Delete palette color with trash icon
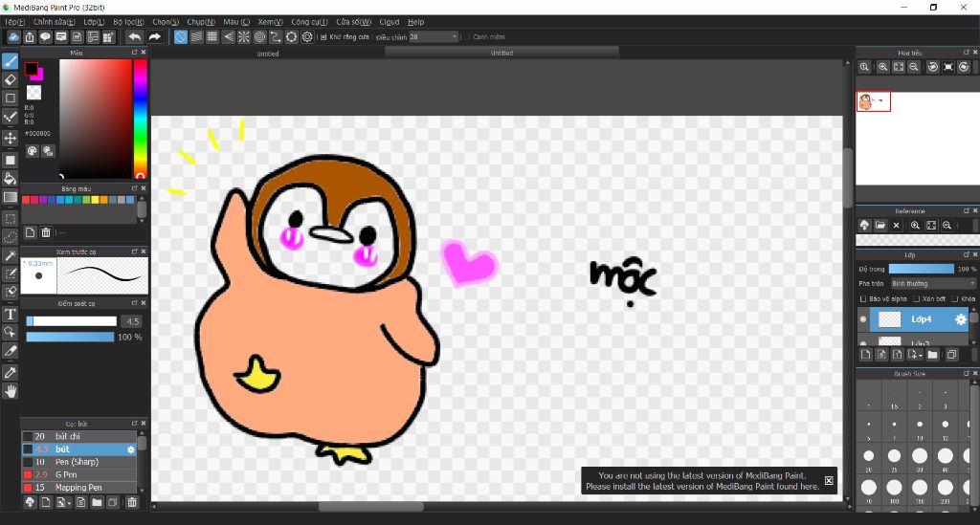This screenshot has width=980, height=525. pos(46,232)
